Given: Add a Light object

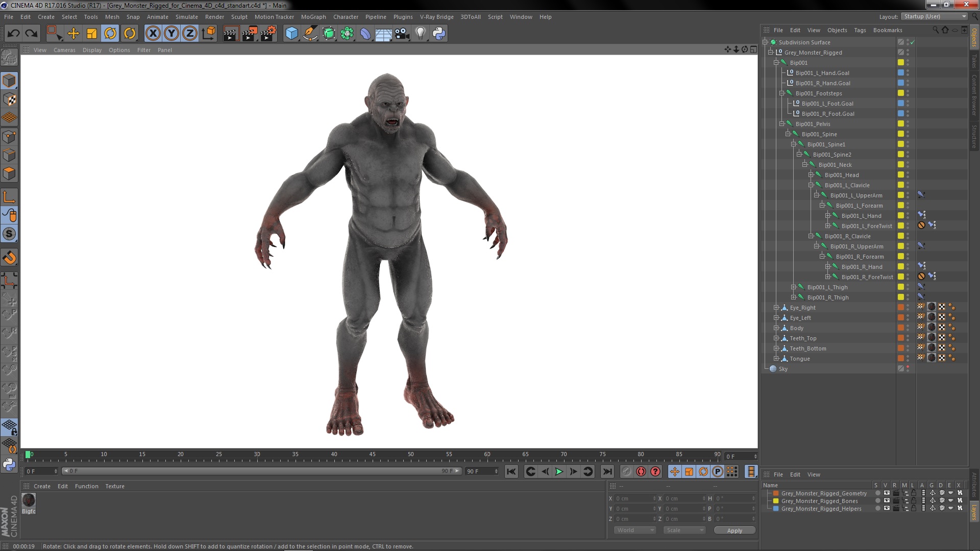Looking at the screenshot, I should click(x=421, y=34).
